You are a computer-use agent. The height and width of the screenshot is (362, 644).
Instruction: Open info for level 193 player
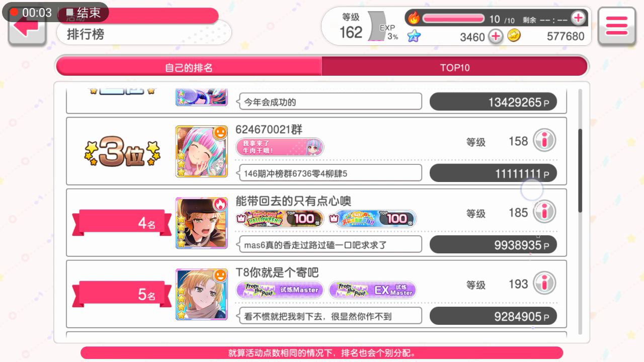click(x=544, y=284)
